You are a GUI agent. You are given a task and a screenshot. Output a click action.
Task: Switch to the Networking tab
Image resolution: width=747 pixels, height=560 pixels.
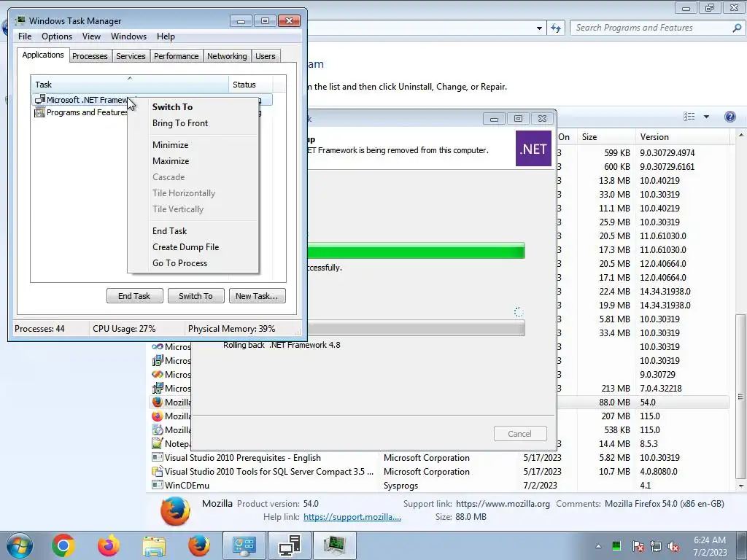click(227, 56)
